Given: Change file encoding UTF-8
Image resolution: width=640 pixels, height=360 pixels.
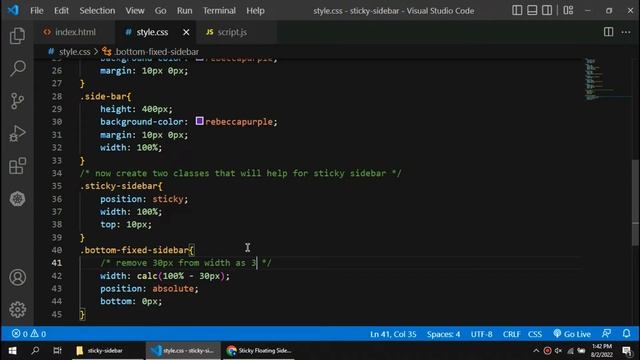Looking at the screenshot, I should pos(481,334).
